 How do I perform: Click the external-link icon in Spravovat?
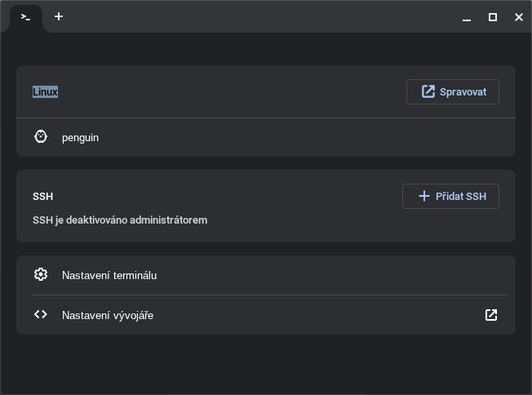[x=428, y=91]
